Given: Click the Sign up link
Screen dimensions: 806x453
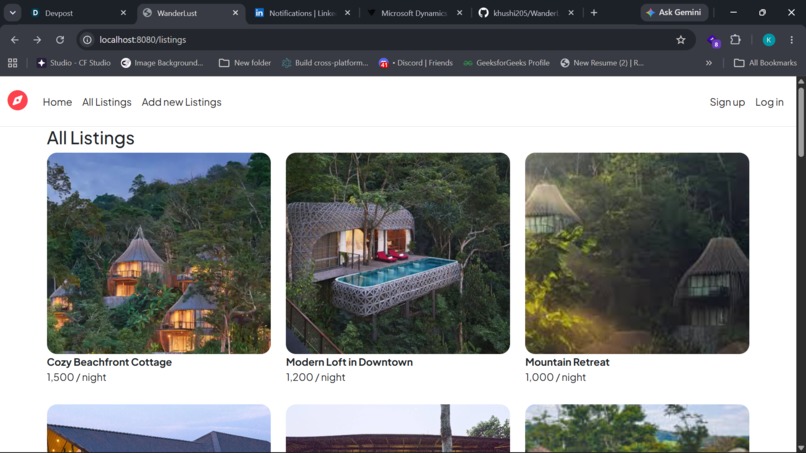Looking at the screenshot, I should (x=727, y=102).
